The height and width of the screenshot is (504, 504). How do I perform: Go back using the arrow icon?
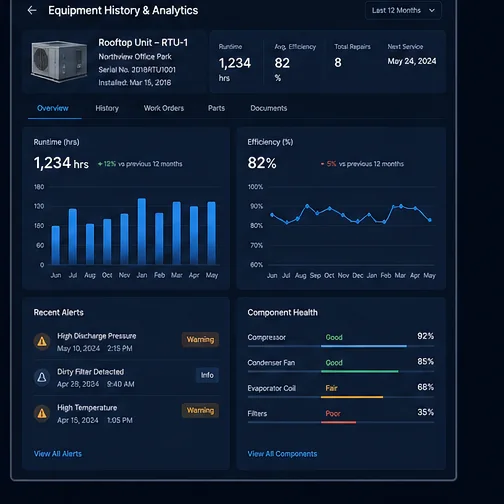(x=32, y=10)
